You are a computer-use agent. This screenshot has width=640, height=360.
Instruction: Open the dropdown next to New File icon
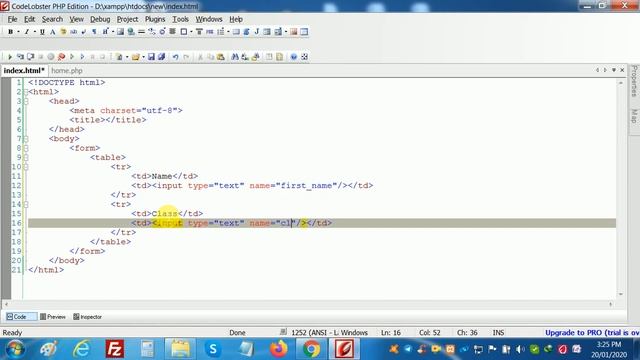(x=127, y=57)
